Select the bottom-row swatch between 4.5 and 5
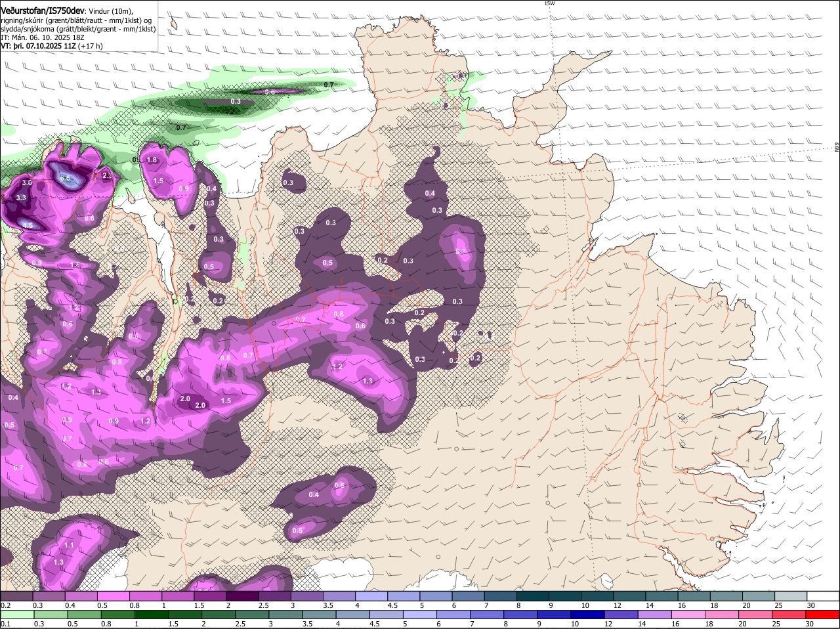Viewport: 840px width, 629px height. (x=387, y=615)
